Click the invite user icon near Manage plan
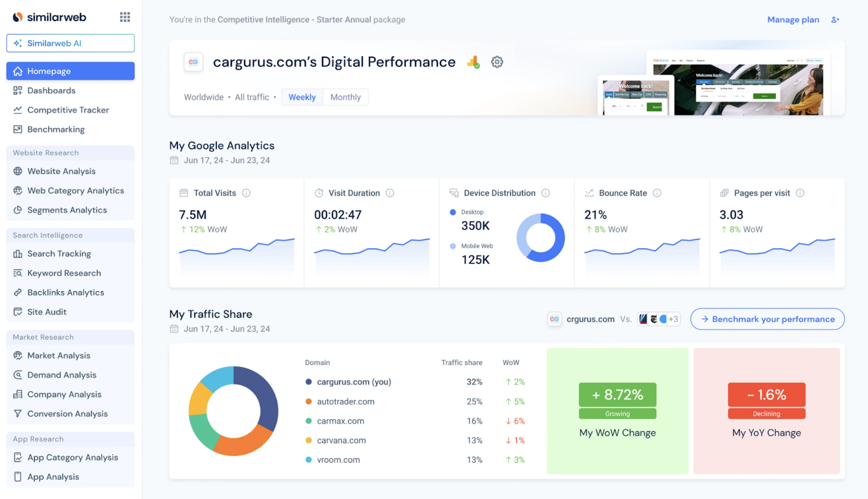 [x=835, y=19]
